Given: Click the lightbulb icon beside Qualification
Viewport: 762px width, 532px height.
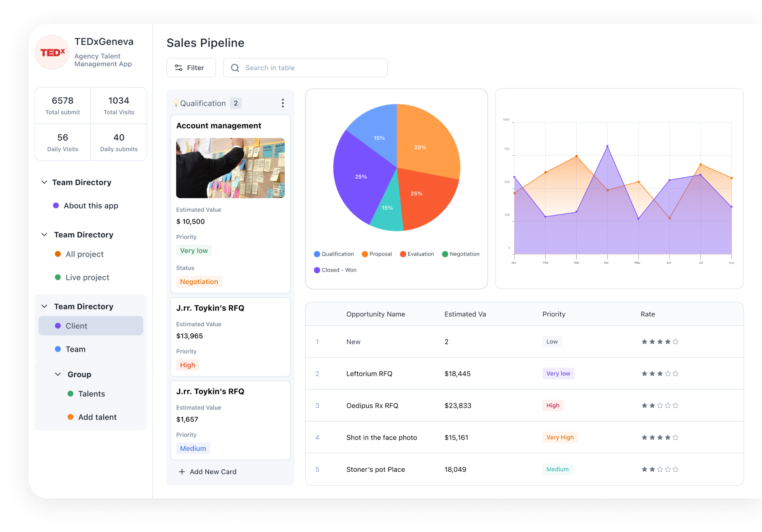Looking at the screenshot, I should coord(176,103).
